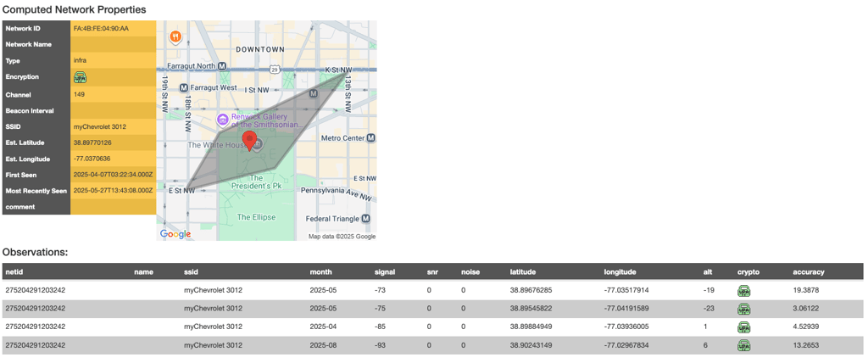Click accuracy value 4.52939
868x363 pixels.
[805, 327]
